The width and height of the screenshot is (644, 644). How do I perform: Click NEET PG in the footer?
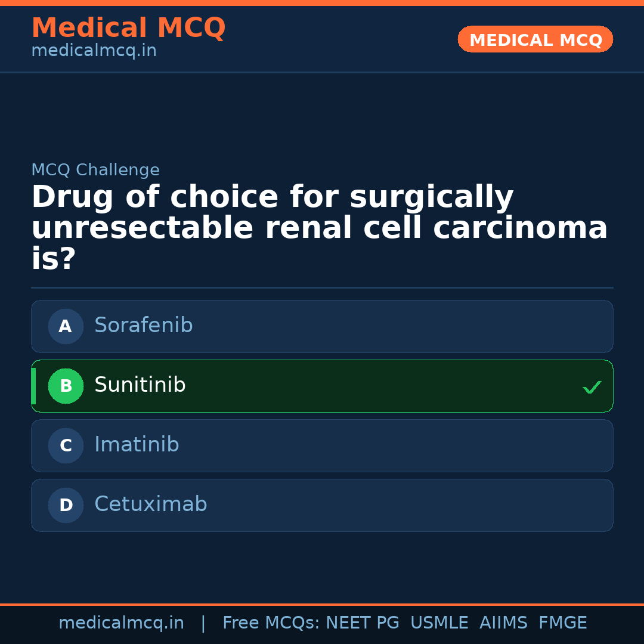tap(363, 623)
